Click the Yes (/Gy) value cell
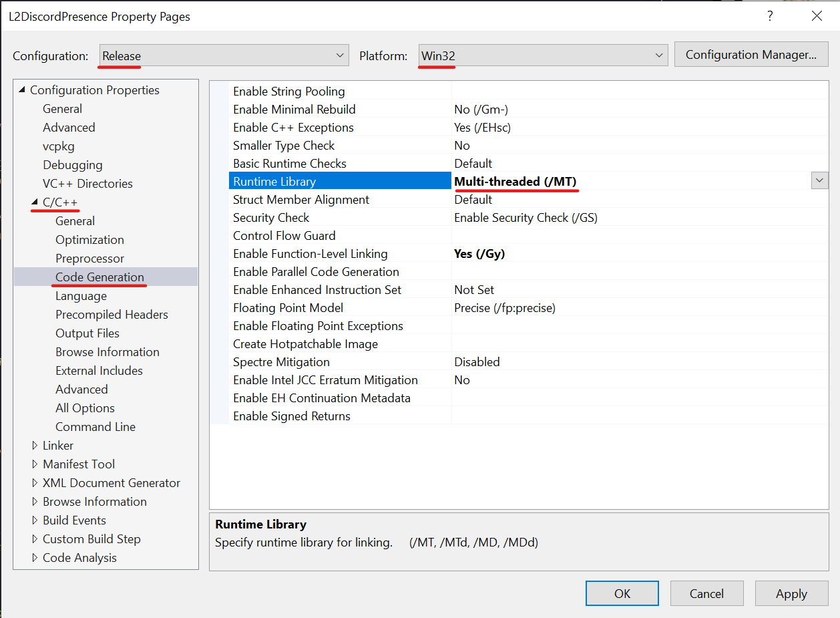Viewport: 840px width, 618px height. pos(640,254)
